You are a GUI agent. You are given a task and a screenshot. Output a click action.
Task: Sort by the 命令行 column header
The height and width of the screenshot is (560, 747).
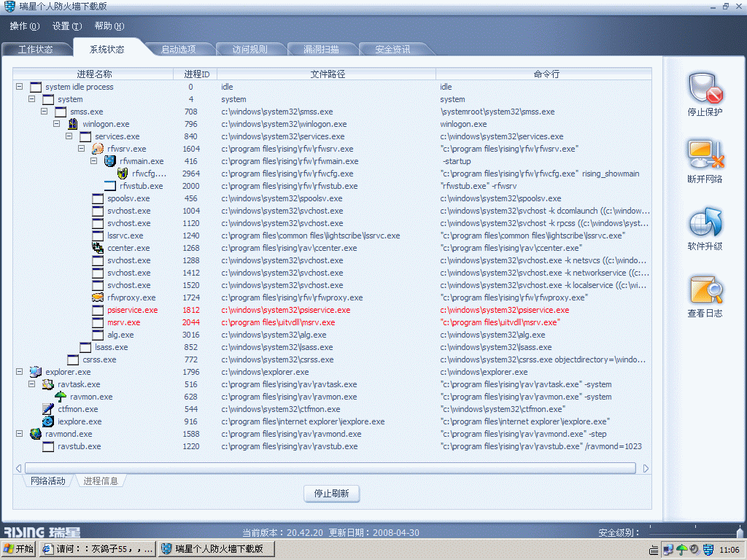coord(544,74)
